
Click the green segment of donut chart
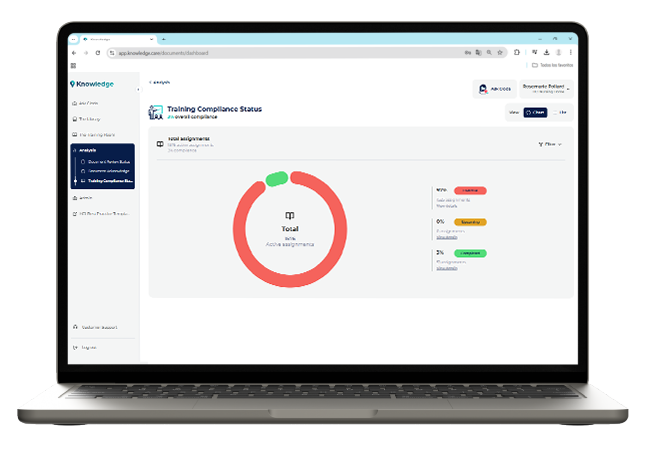pos(277,178)
